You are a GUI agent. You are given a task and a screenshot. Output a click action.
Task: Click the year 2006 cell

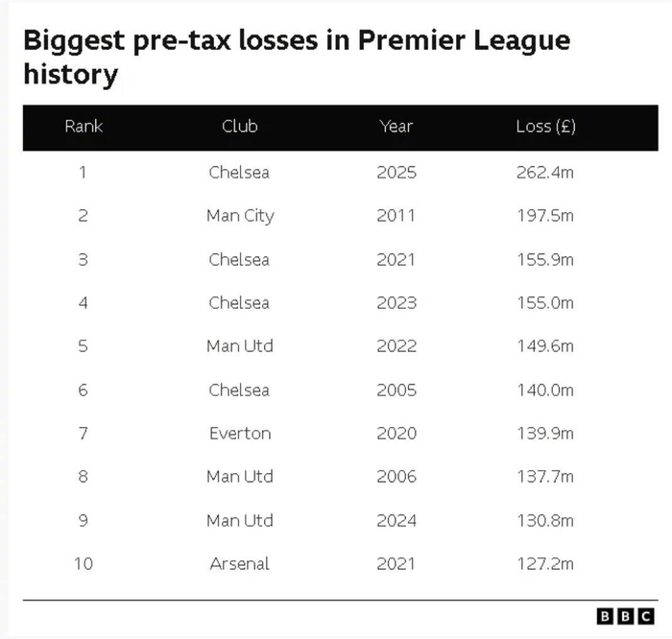pos(396,477)
